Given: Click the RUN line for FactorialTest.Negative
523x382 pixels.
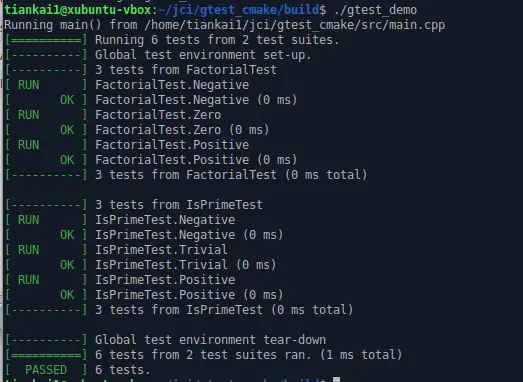Looking at the screenshot, I should tap(127, 85).
